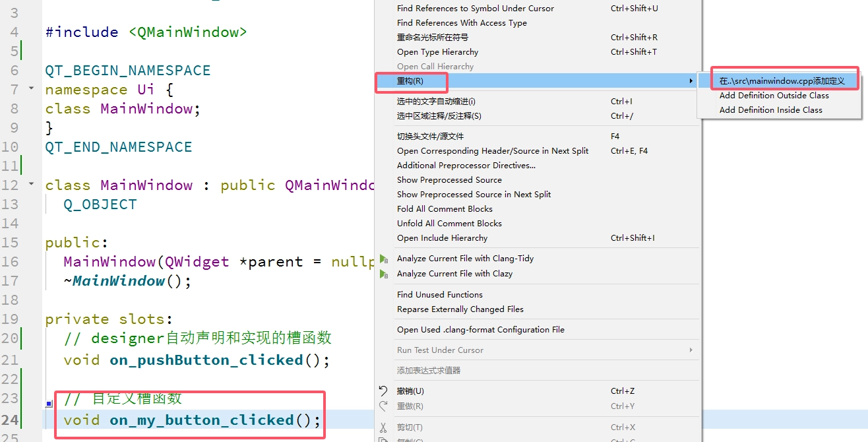Viewport: 868px width, 442px height.
Task: Click the scissors cut icon
Action: [384, 427]
